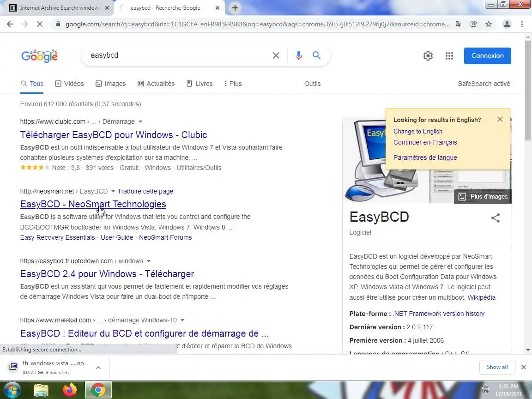This screenshot has height=399, width=532.
Task: Switch to the Livres tab
Action: click(199, 84)
